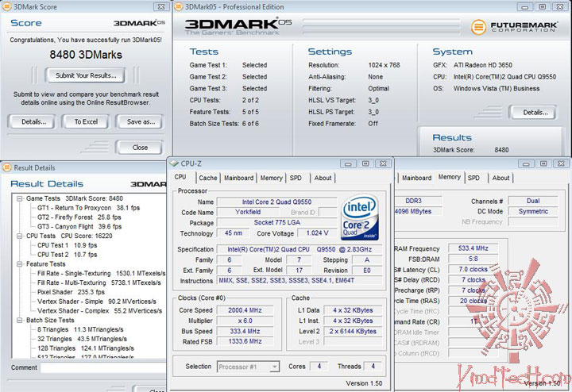
Task: Select Vertex Shader - Simple row
Action: click(x=97, y=302)
